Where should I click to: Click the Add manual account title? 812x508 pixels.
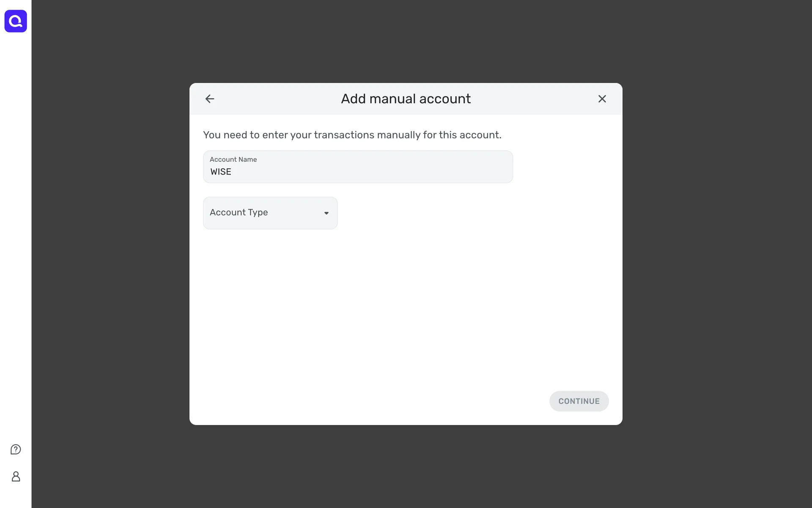(x=406, y=99)
